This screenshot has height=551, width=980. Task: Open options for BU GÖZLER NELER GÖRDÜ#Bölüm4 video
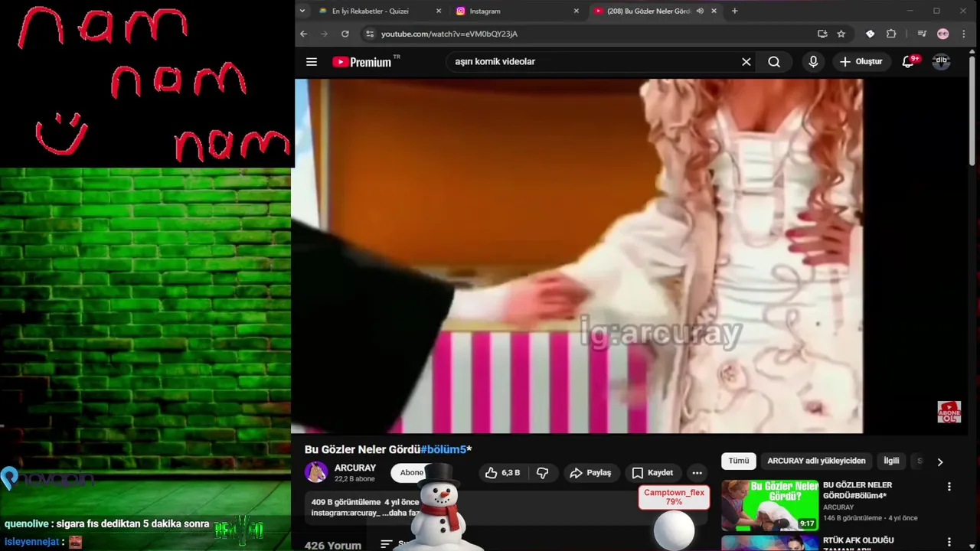click(x=949, y=487)
